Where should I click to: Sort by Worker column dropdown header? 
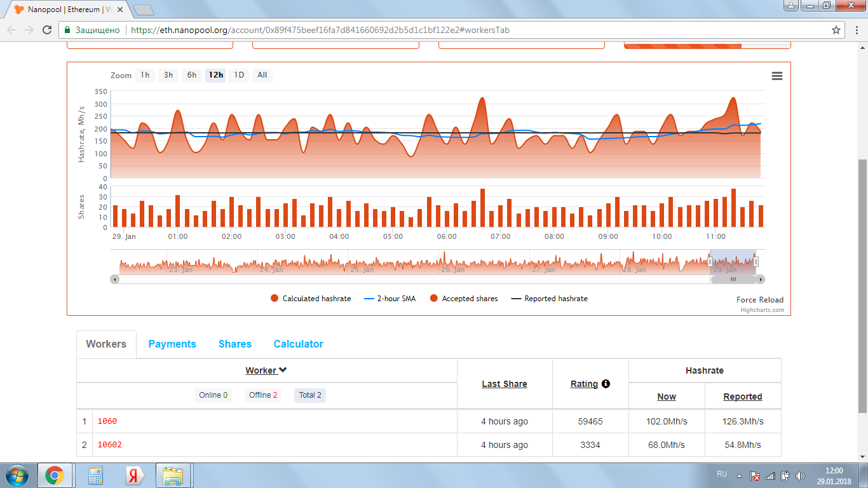[266, 370]
